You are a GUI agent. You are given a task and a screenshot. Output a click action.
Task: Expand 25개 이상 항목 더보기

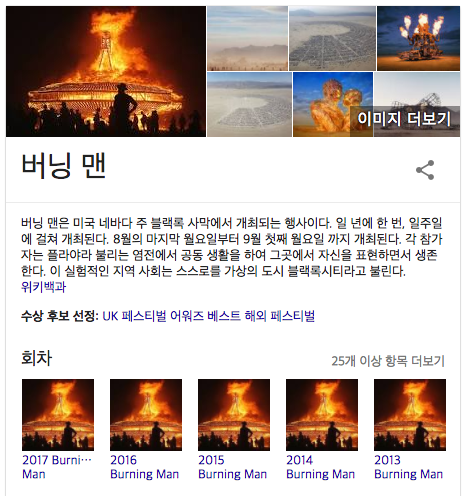pyautogui.click(x=388, y=361)
